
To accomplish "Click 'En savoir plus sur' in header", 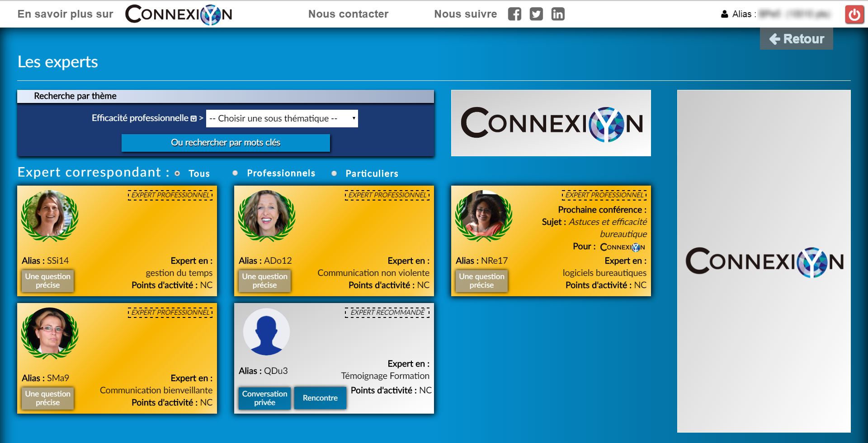I will point(65,14).
